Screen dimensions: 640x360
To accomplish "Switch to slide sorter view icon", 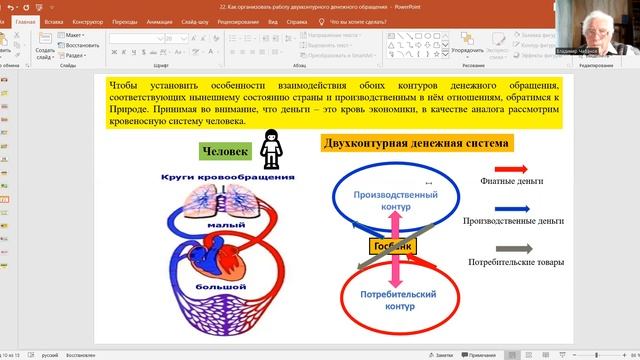I will point(529,355).
